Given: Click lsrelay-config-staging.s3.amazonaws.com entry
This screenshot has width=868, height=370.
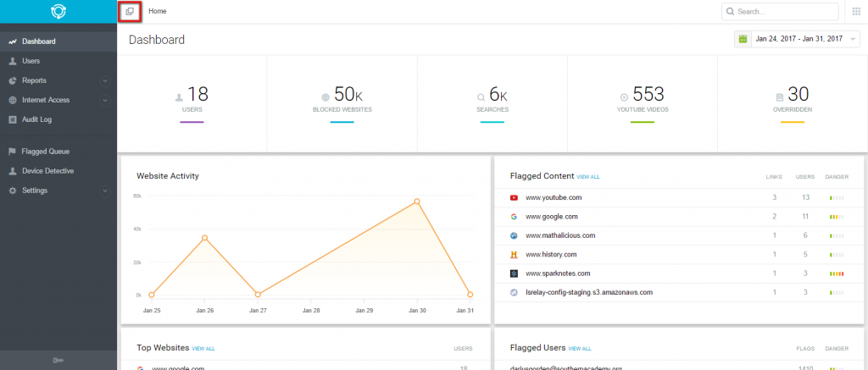Looking at the screenshot, I should pyautogui.click(x=590, y=292).
